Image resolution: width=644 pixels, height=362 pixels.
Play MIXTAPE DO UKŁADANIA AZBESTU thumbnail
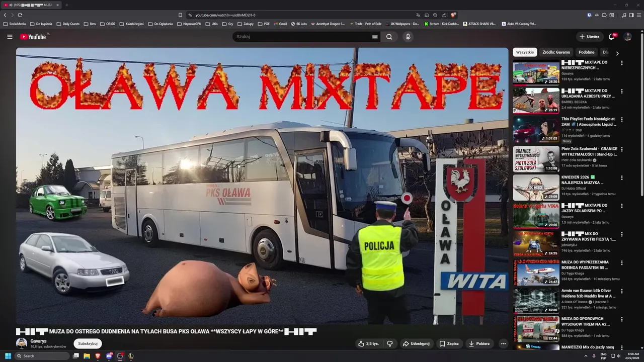[x=536, y=101]
